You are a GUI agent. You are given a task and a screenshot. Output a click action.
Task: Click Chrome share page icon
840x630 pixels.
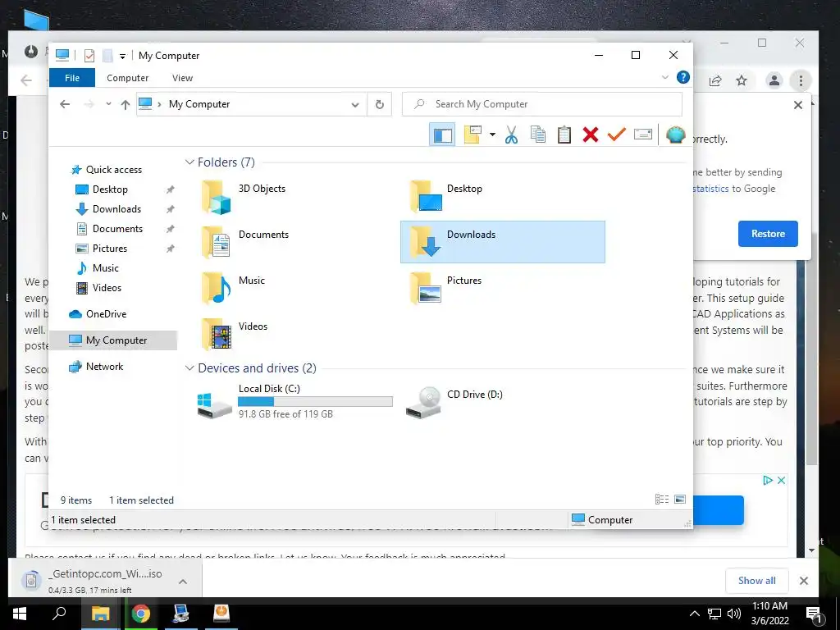pos(715,81)
